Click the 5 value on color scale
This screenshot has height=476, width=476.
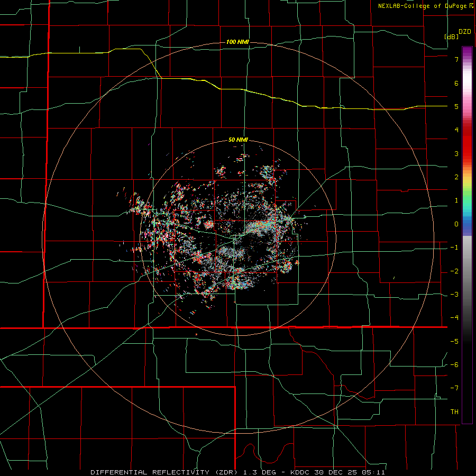pyautogui.click(x=456, y=106)
